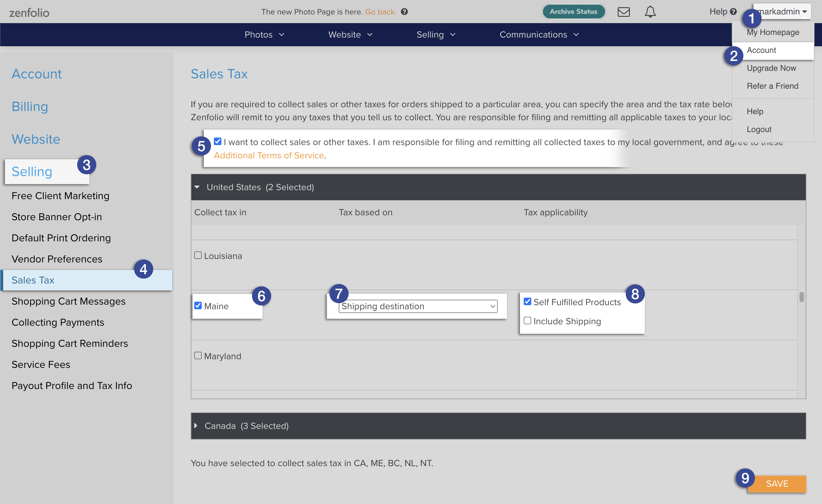This screenshot has width=822, height=504.
Task: Select My Homepage from user menu
Action: click(x=773, y=32)
